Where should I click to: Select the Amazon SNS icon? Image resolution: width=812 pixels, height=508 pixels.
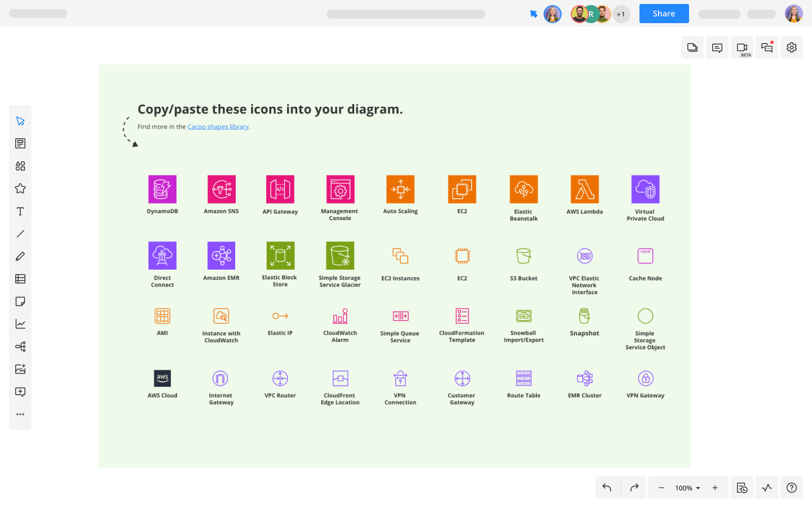pos(222,189)
